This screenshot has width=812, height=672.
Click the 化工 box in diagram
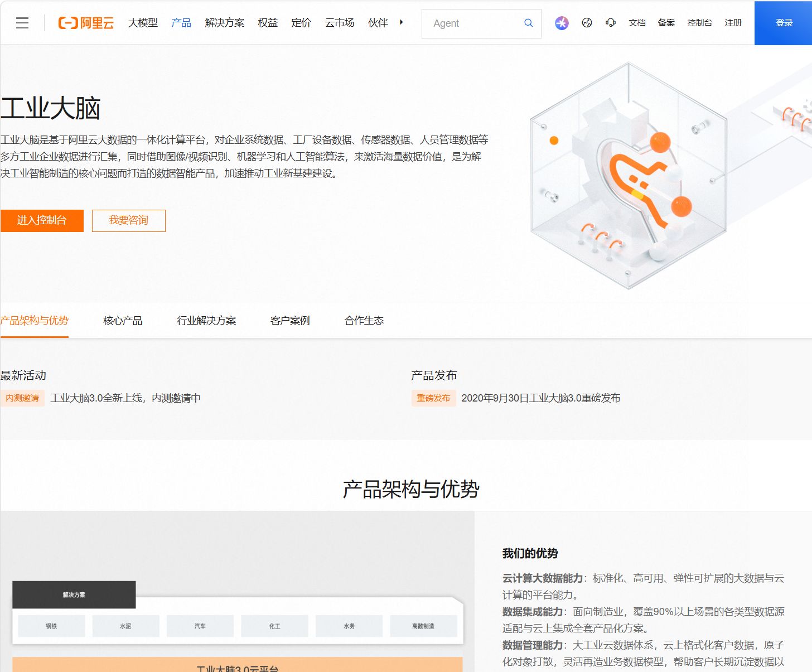pos(274,626)
